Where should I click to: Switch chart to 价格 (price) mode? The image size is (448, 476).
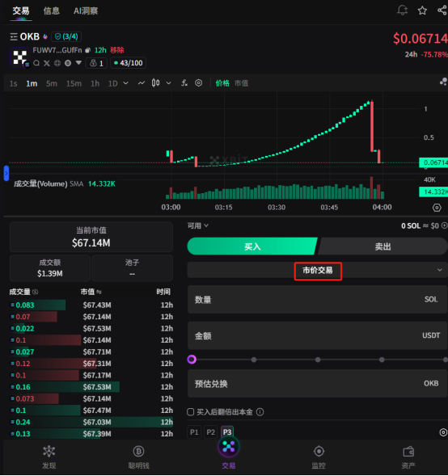222,83
